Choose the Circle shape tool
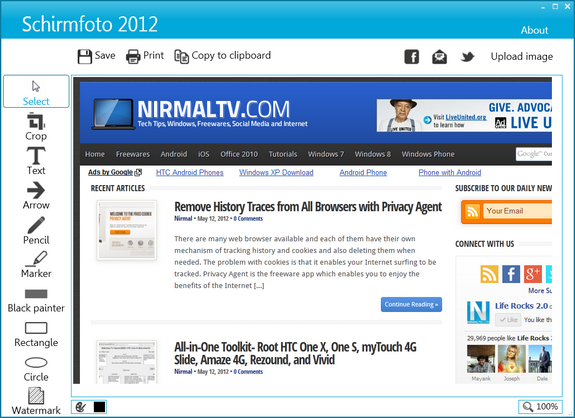 (36, 370)
